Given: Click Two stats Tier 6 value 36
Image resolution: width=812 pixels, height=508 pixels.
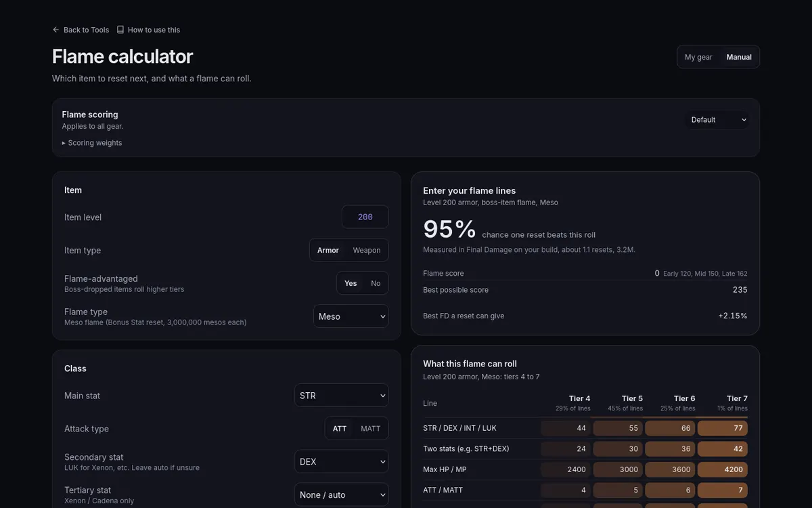Looking at the screenshot, I should point(671,448).
